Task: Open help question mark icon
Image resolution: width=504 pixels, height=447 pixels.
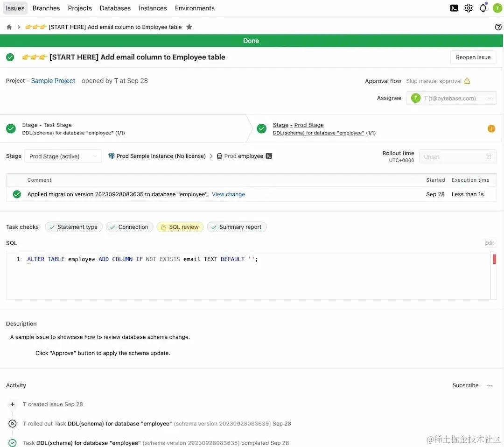Action: [498, 27]
